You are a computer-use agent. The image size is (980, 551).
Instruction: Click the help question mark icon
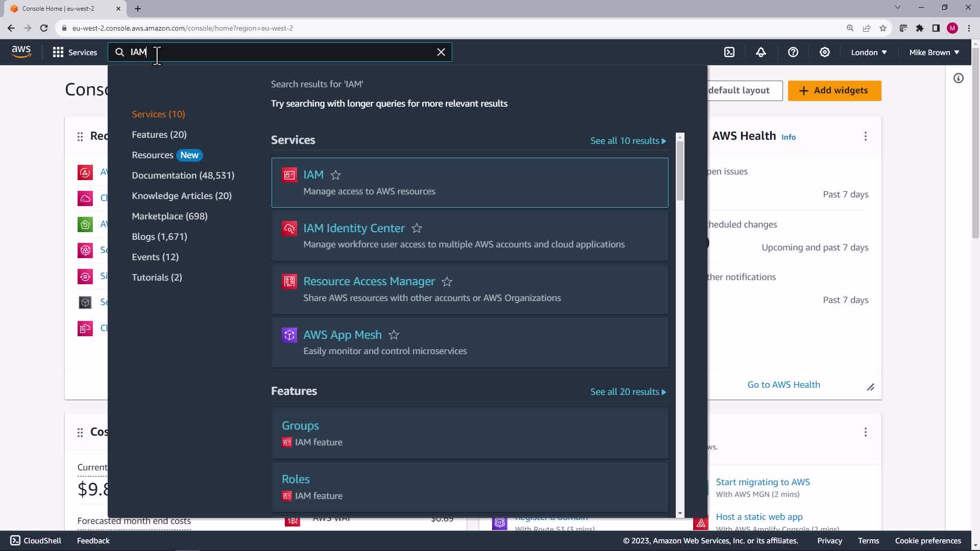(793, 52)
